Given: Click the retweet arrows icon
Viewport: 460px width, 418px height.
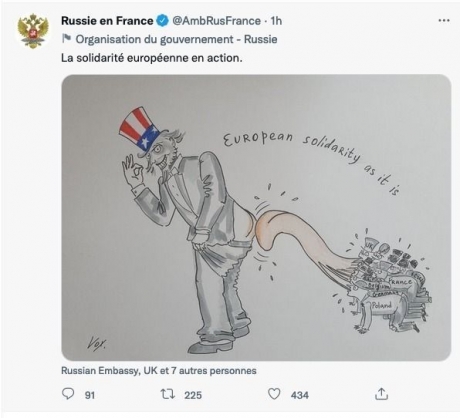Looking at the screenshot, I should click(x=168, y=394).
